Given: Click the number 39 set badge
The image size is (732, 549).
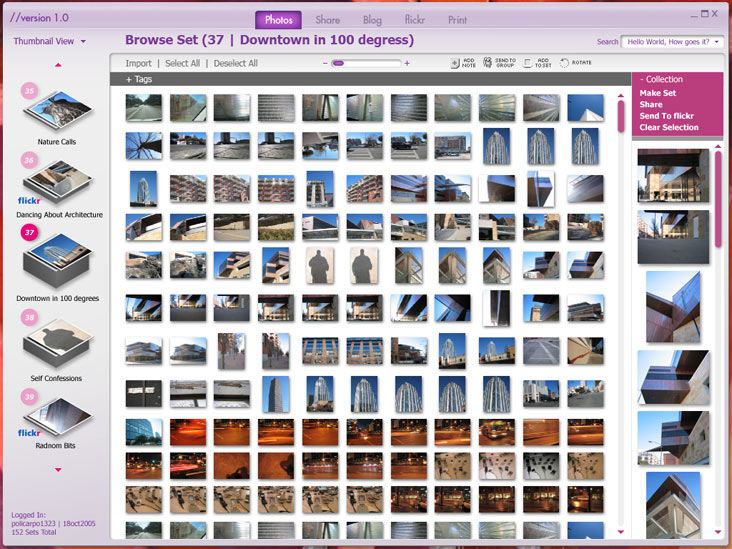Looking at the screenshot, I should (29, 397).
